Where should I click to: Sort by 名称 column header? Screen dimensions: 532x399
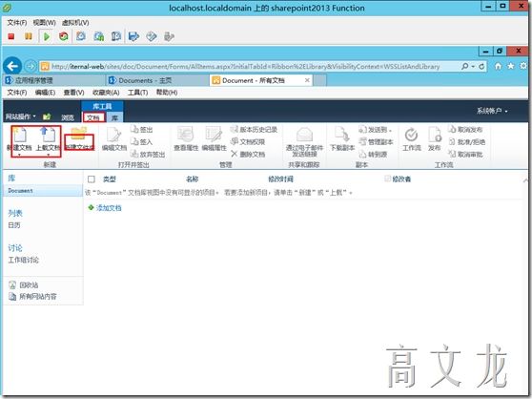(192, 178)
